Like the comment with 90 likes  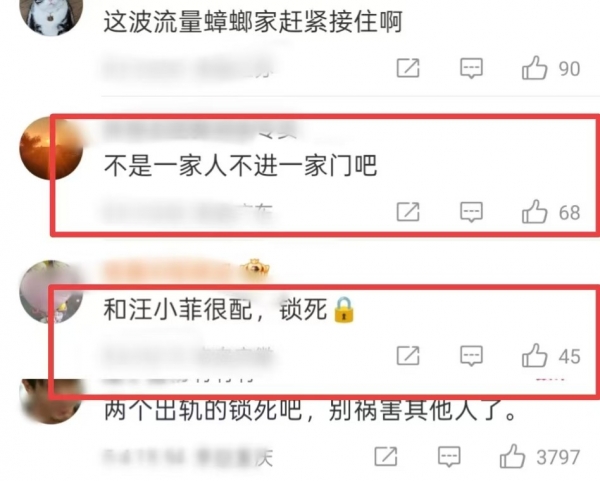(534, 68)
